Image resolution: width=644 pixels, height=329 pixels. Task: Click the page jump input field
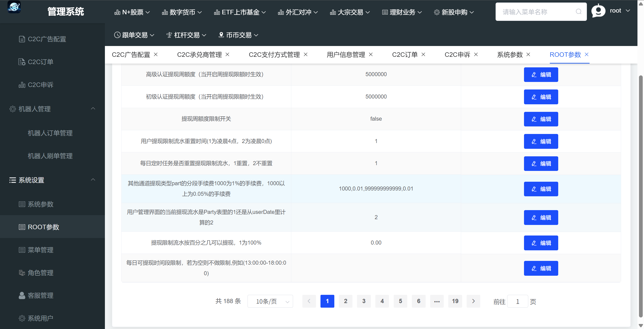pos(517,301)
